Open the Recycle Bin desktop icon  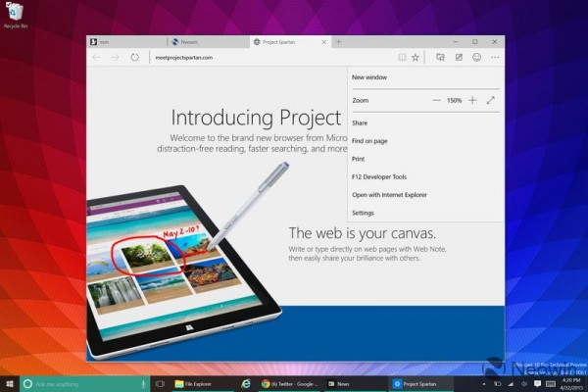pos(15,15)
